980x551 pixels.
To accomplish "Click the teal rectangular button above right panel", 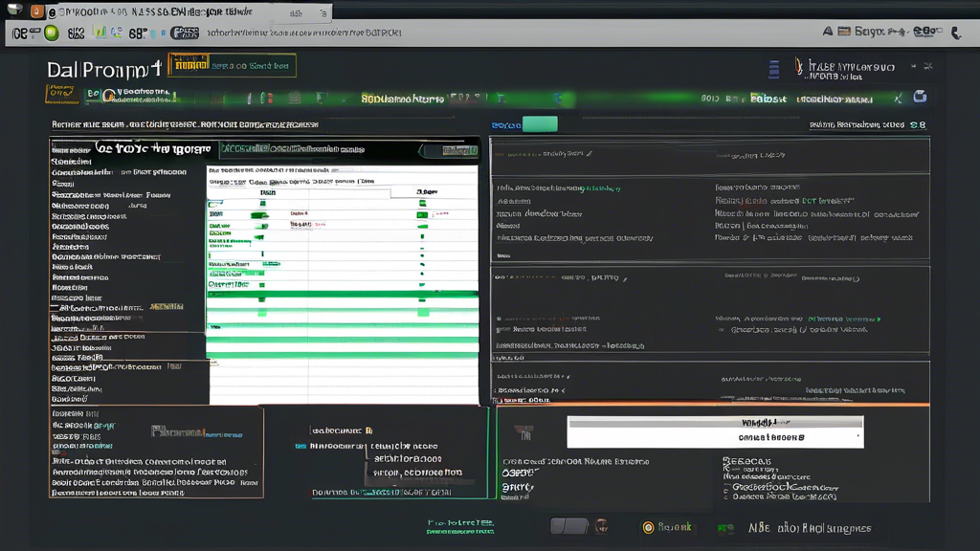I will tap(540, 124).
